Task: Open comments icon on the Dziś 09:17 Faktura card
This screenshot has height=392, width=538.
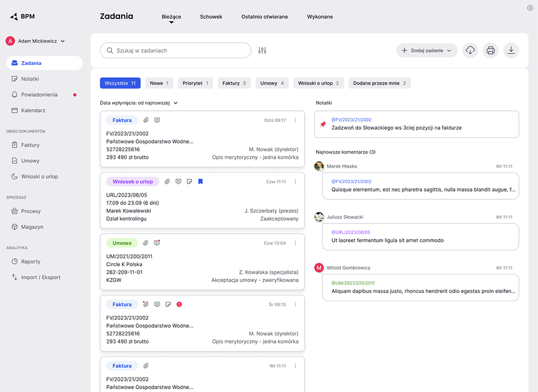Action: (x=157, y=120)
